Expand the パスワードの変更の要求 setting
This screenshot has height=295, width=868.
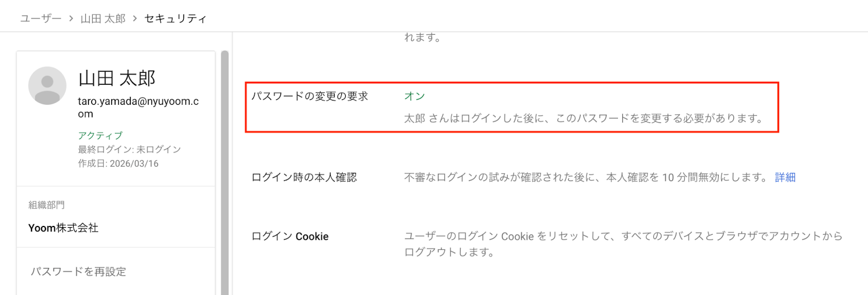[x=310, y=96]
